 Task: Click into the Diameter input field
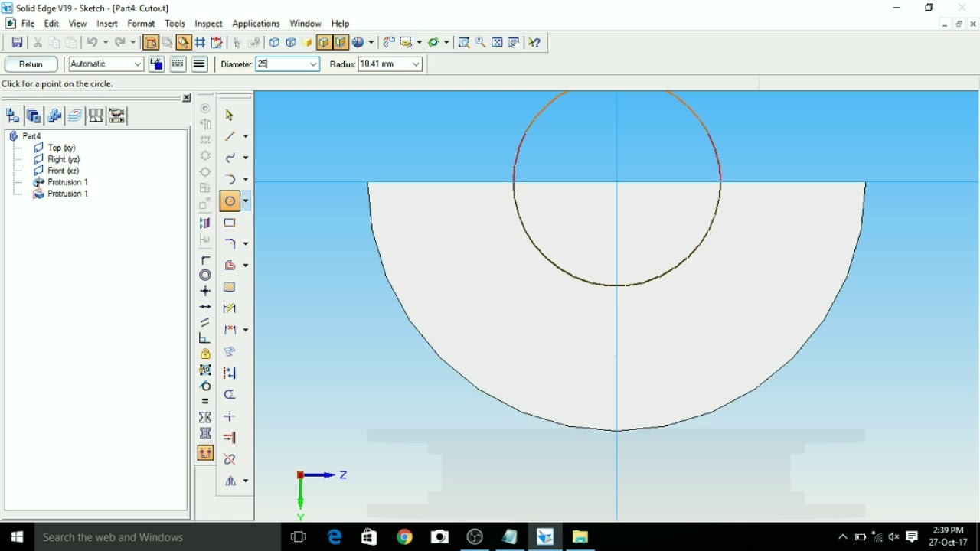[x=282, y=64]
